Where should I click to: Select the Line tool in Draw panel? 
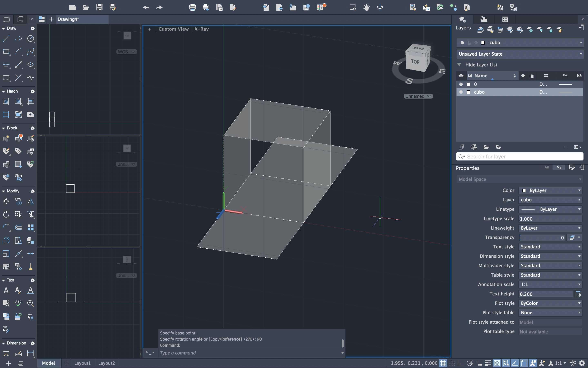pos(6,38)
